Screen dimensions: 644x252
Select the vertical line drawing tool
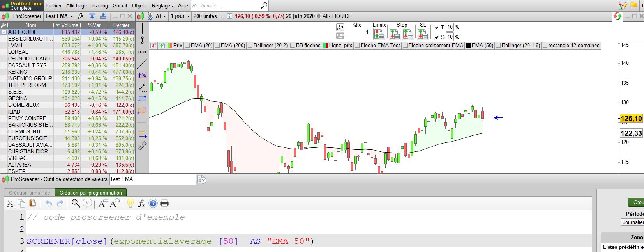[143, 28]
